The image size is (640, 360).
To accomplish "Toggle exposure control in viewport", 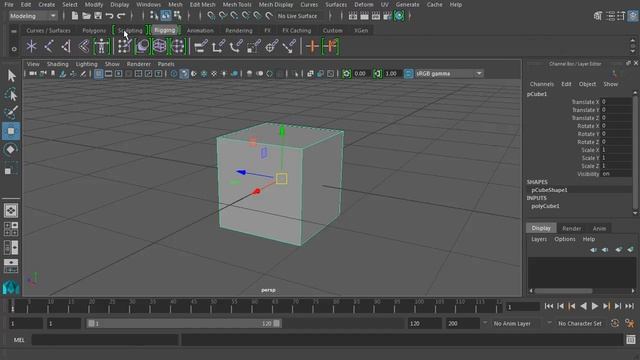I will click(x=347, y=73).
